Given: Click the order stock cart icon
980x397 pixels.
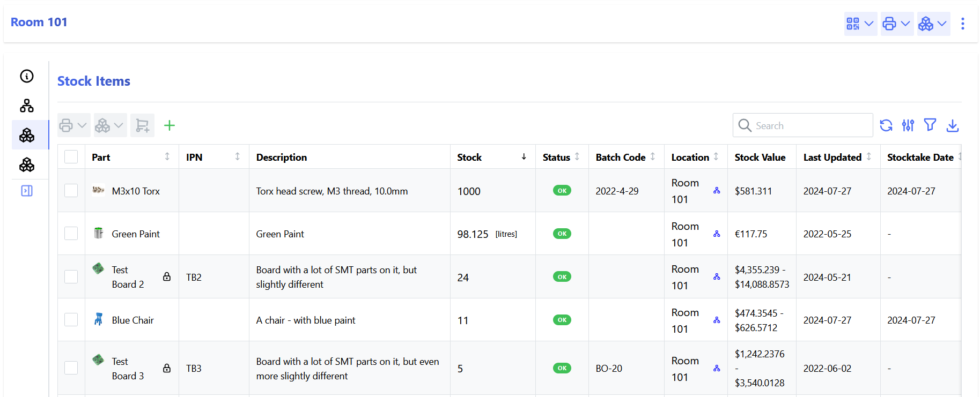Looking at the screenshot, I should tap(142, 125).
